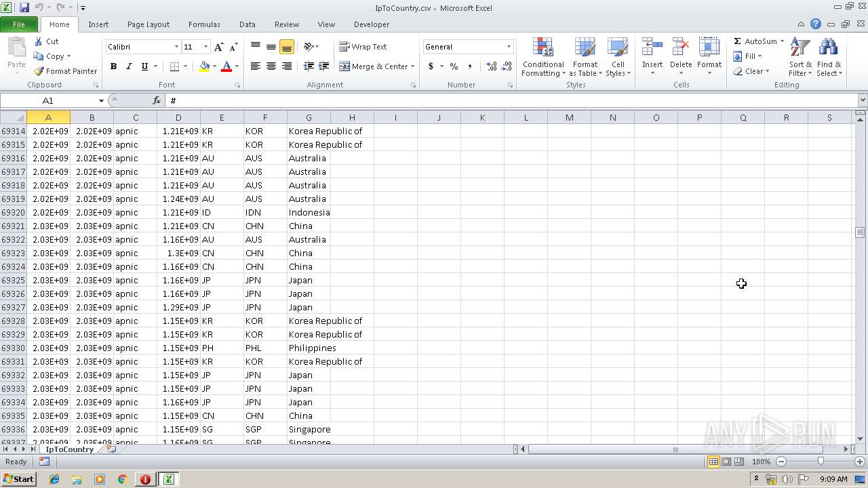Image resolution: width=868 pixels, height=488 pixels.
Task: Switch to Page Layout view
Action: point(726,462)
